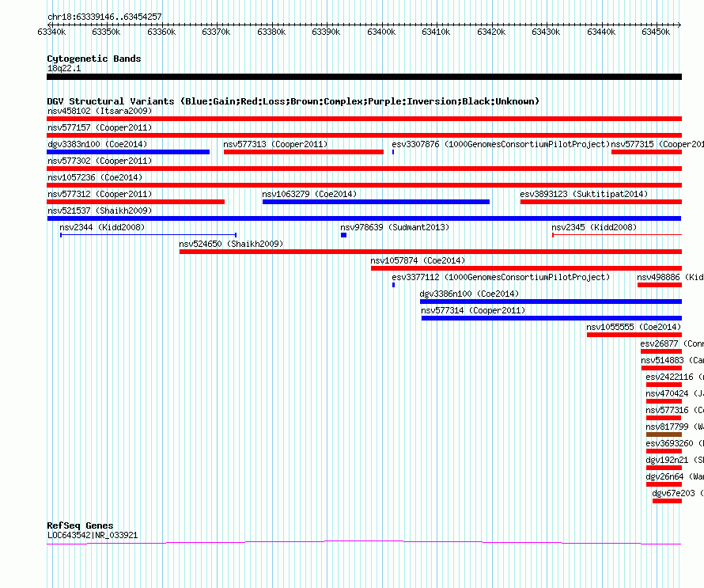Select the nsv1057874 (Coe2014) label

(x=418, y=260)
